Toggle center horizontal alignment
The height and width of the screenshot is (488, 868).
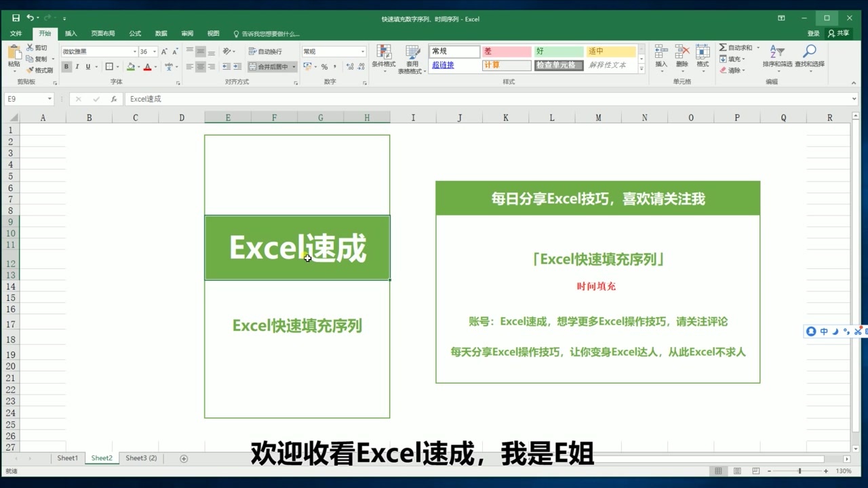(x=201, y=66)
